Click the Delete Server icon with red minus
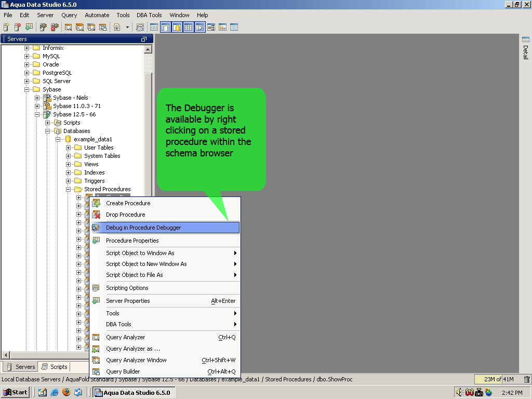Viewport: 532px width, 399px height. [x=18, y=27]
